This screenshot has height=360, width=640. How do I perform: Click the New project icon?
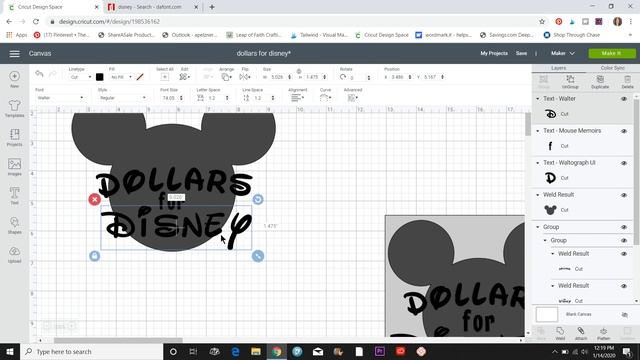14,78
